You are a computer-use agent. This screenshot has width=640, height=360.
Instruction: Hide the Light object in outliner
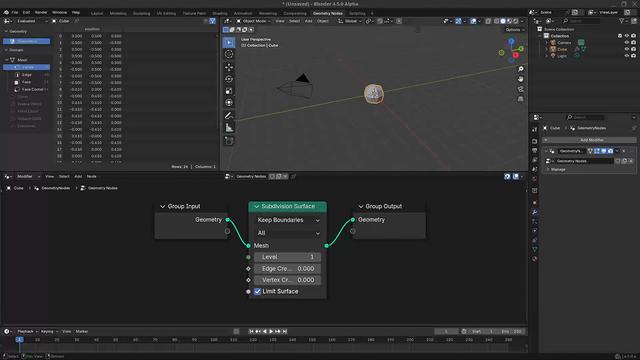(x=627, y=56)
